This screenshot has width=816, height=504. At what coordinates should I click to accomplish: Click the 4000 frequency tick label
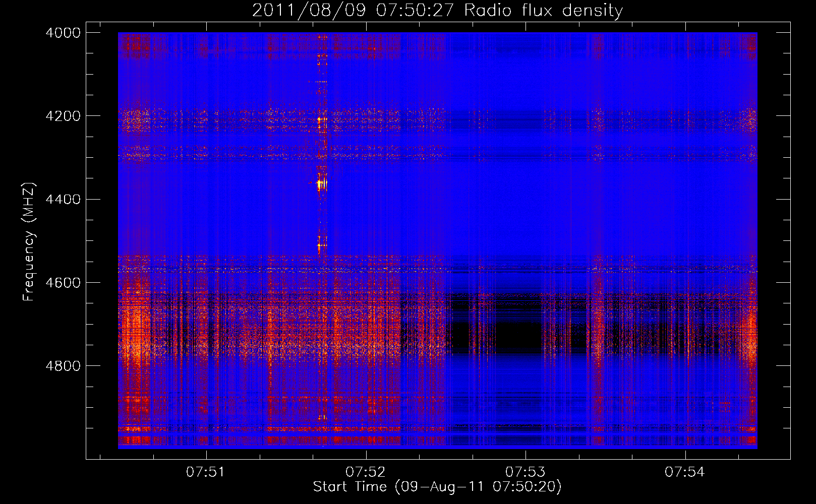(63, 33)
